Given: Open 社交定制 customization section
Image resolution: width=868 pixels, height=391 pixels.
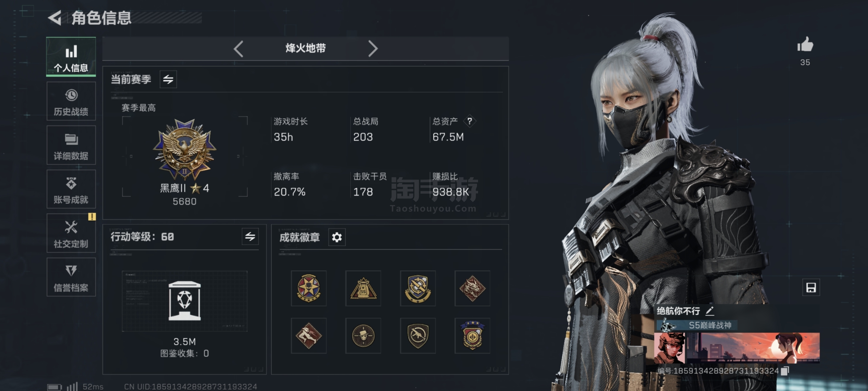Looking at the screenshot, I should tap(71, 233).
